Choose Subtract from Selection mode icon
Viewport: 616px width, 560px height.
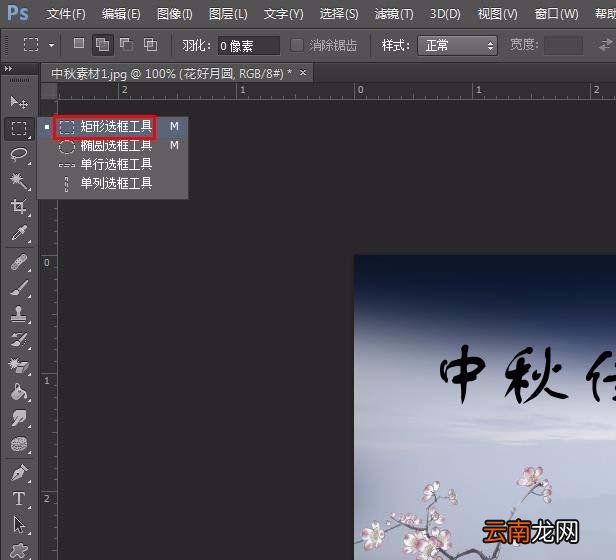(x=126, y=44)
